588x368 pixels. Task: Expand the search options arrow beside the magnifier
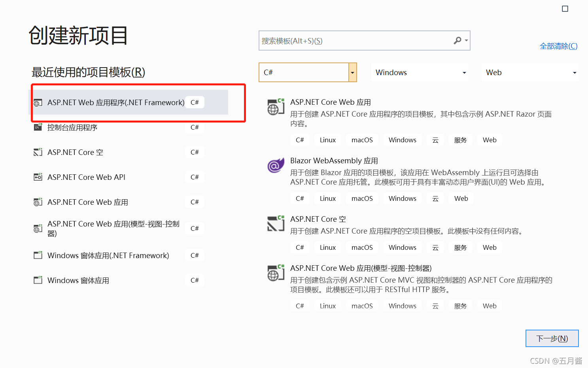coord(466,40)
